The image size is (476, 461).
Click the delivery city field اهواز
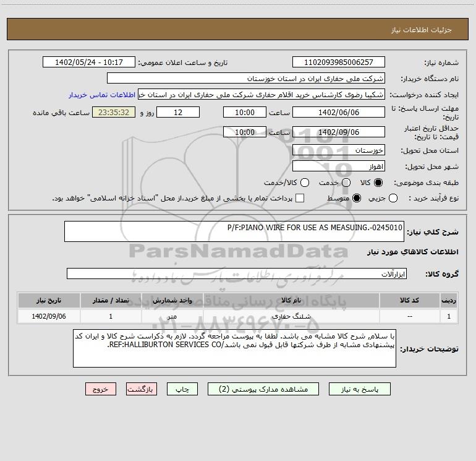tap(339, 166)
